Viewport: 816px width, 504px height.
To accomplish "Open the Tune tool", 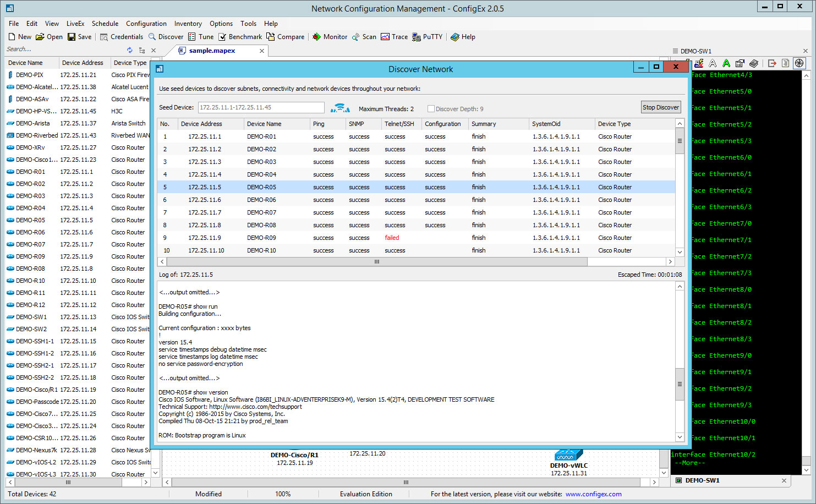I will coord(201,37).
